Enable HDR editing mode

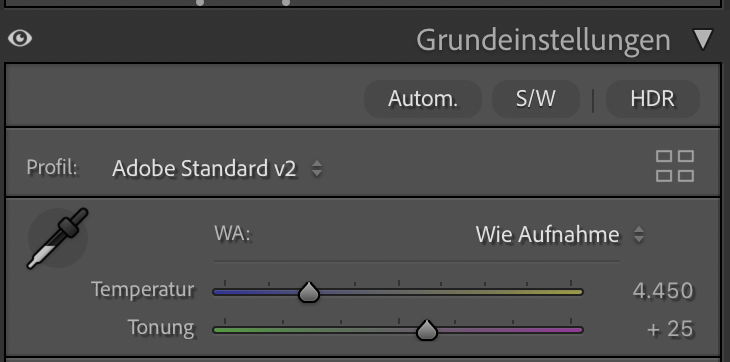652,99
